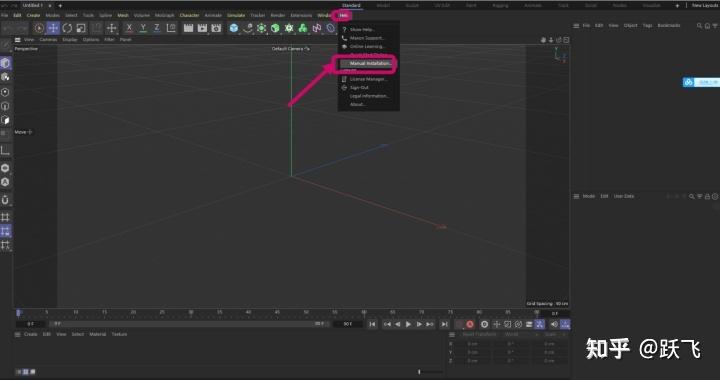Click the green Extrude generator cube icon
Image resolution: width=720 pixels, height=380 pixels.
[275, 28]
